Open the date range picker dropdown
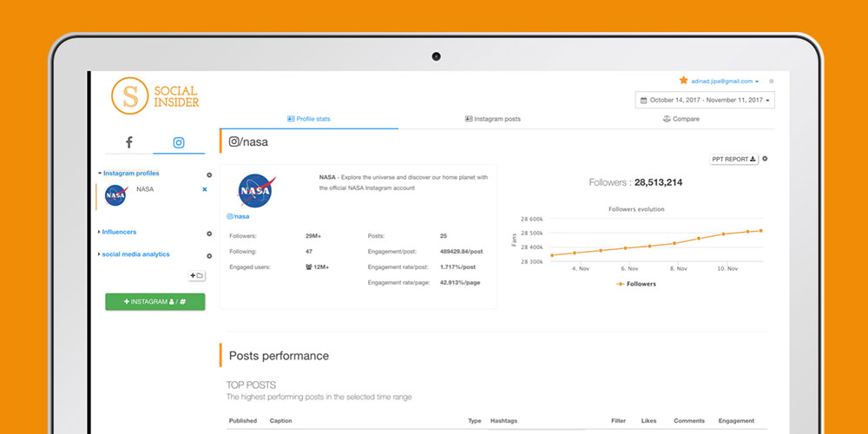This screenshot has width=868, height=434. click(705, 100)
